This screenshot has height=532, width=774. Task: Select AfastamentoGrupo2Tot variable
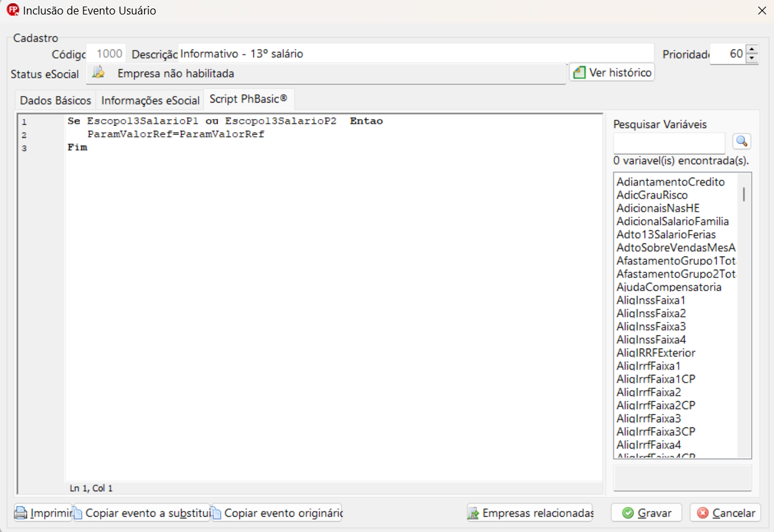(676, 274)
